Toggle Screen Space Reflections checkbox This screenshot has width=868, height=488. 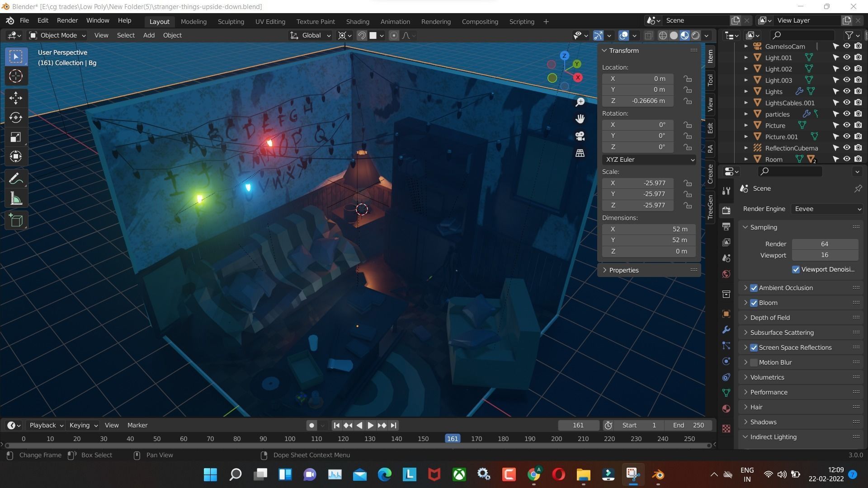[x=754, y=347]
